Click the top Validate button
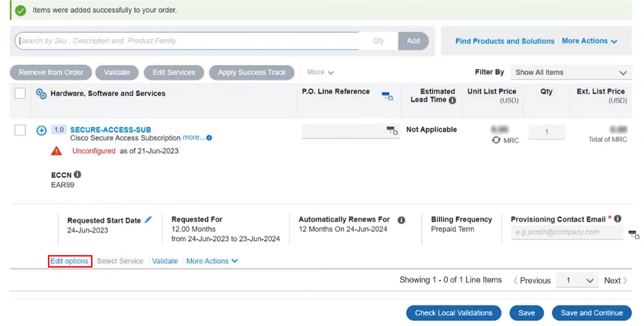 pos(117,72)
